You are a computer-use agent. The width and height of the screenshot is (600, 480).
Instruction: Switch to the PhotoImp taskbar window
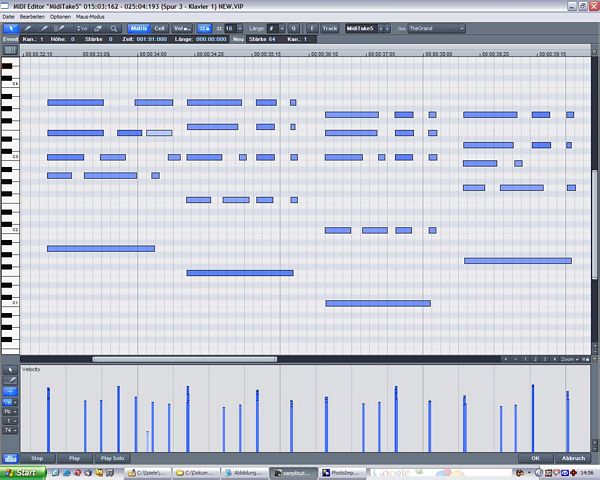[x=342, y=473]
